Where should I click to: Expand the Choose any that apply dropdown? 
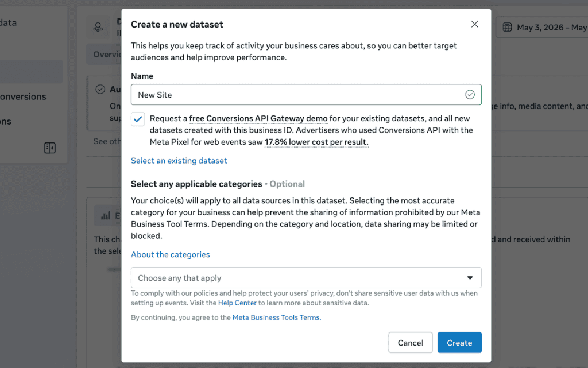point(306,278)
